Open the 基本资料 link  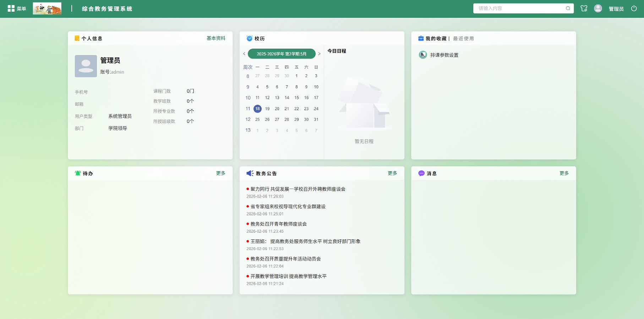point(216,38)
